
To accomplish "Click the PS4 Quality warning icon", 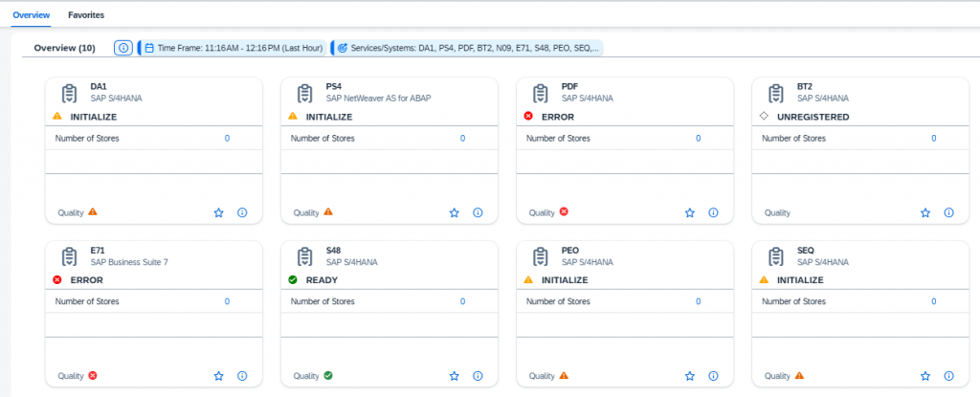I will 328,212.
